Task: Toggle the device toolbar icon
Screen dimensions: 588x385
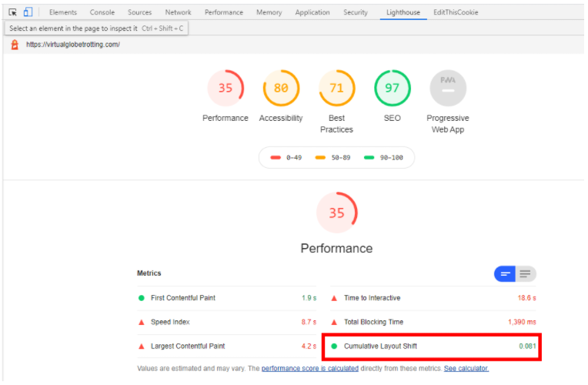Action: pyautogui.click(x=28, y=12)
